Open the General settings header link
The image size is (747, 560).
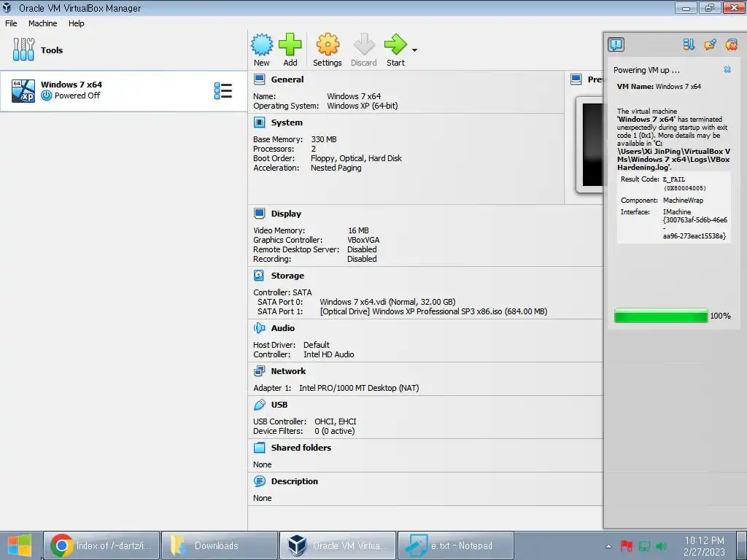pos(287,79)
